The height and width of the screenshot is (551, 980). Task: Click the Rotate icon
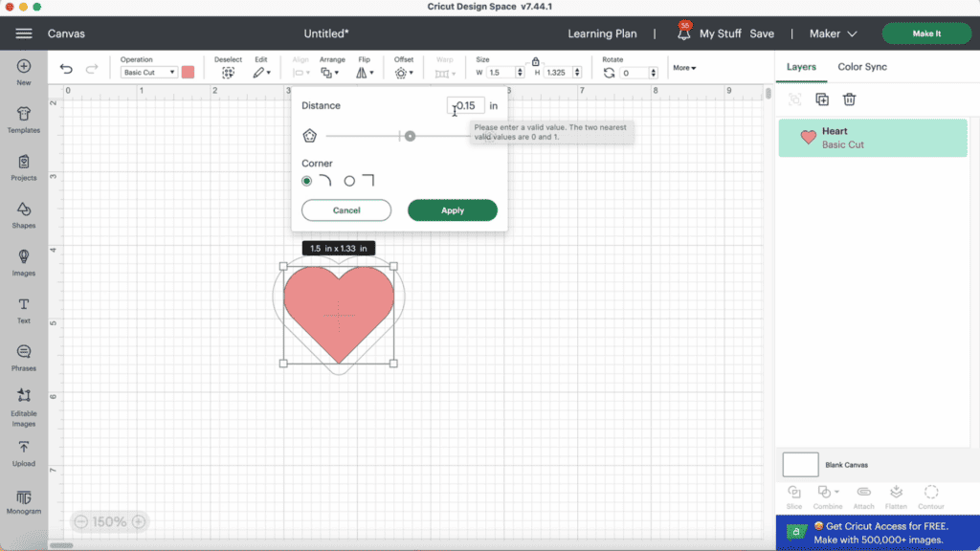[x=609, y=73]
